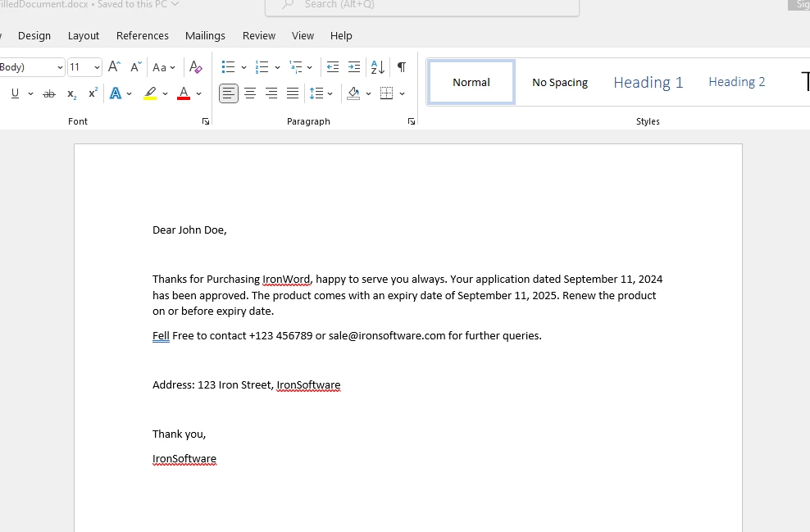
Task: Switch to the Mailings tab
Action: [205, 36]
